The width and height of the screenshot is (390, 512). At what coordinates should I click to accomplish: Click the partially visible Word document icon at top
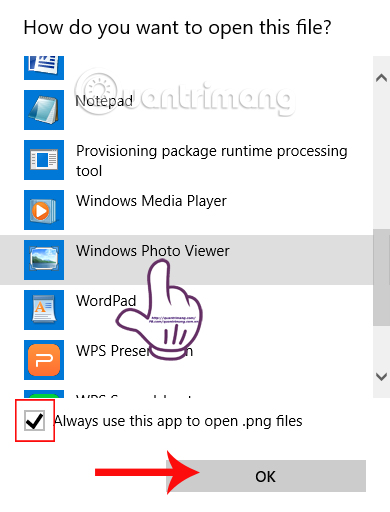44,68
